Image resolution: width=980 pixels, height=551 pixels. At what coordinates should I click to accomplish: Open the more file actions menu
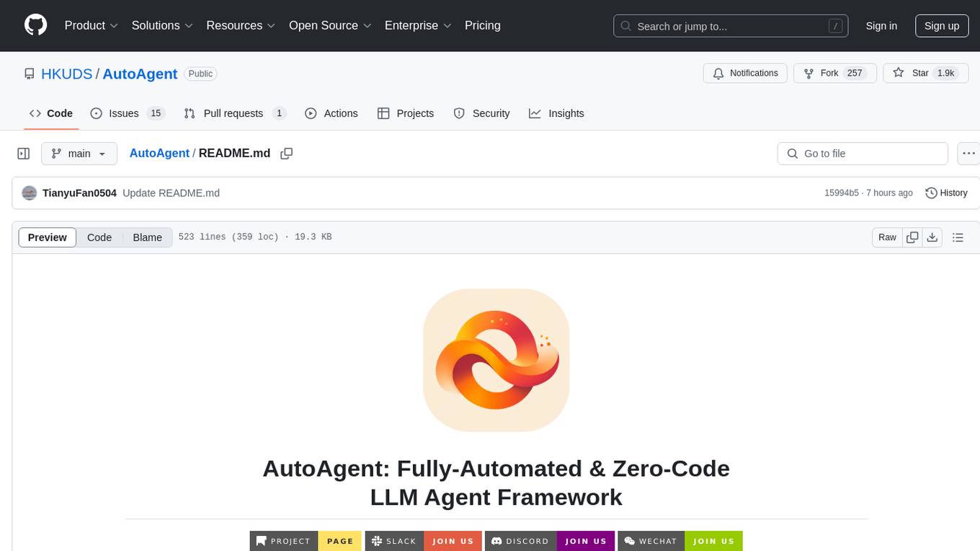(x=968, y=154)
